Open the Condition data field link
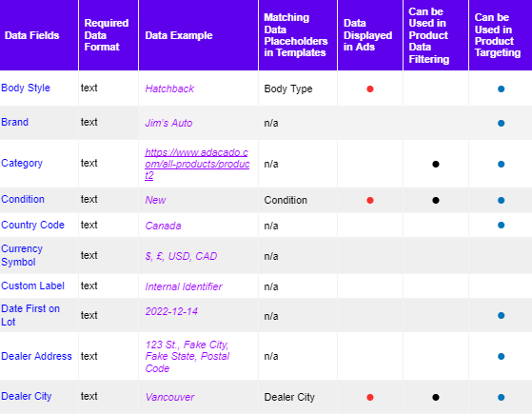 (23, 199)
